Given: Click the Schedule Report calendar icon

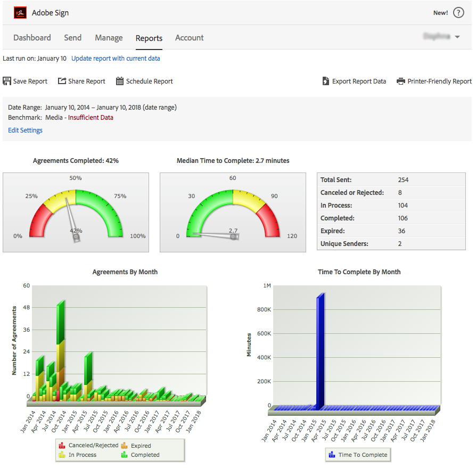Looking at the screenshot, I should [119, 81].
